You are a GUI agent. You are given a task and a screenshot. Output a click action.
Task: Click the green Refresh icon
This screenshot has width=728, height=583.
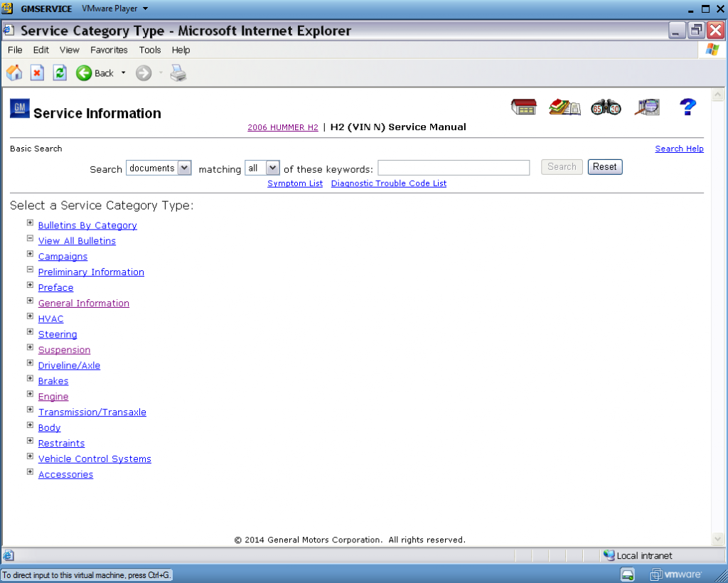click(60, 73)
